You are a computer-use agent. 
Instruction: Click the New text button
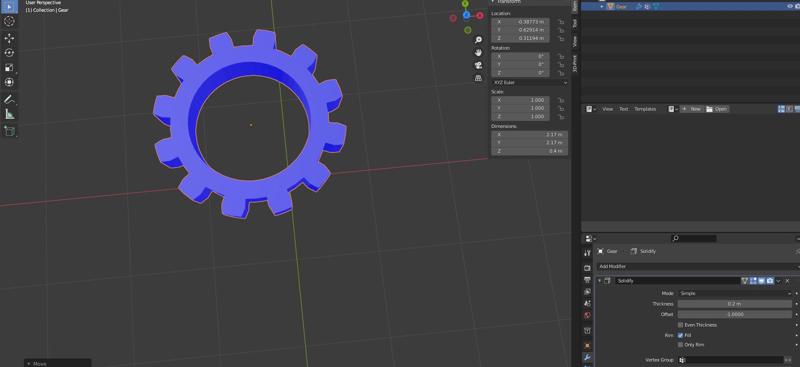point(691,109)
